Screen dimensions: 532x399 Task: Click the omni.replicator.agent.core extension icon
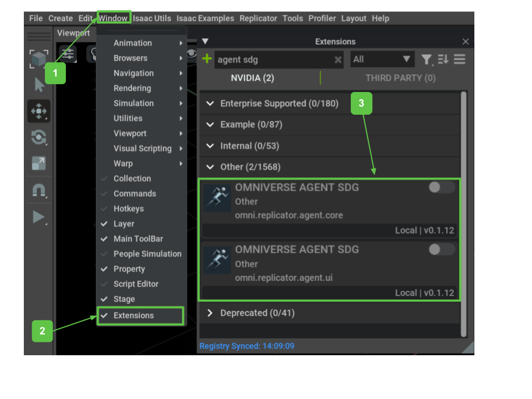click(217, 197)
